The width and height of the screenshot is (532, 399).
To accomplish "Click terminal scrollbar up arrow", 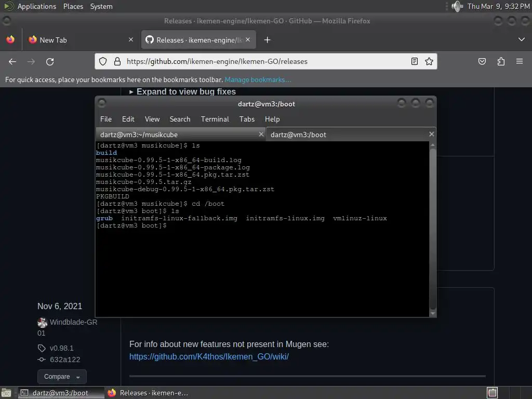I will point(433,145).
